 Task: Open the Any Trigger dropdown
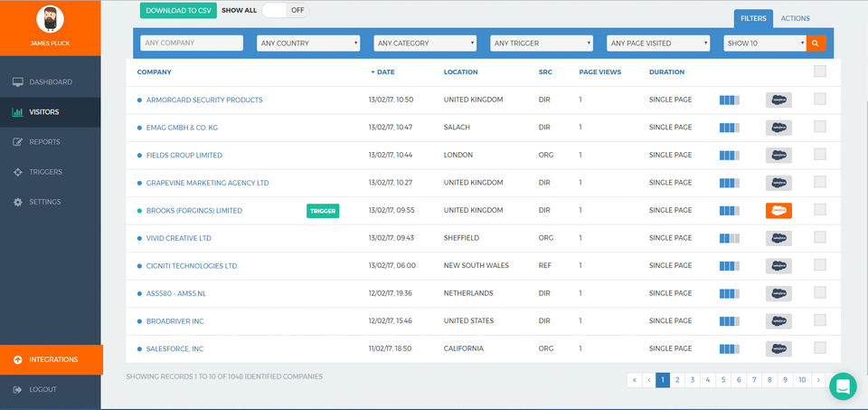[x=542, y=43]
